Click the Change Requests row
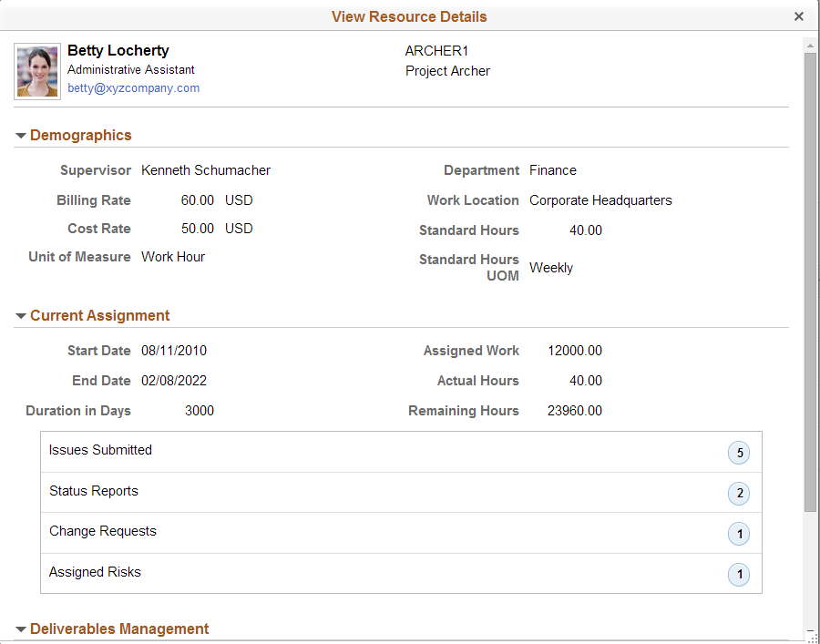The image size is (820, 644). click(101, 531)
